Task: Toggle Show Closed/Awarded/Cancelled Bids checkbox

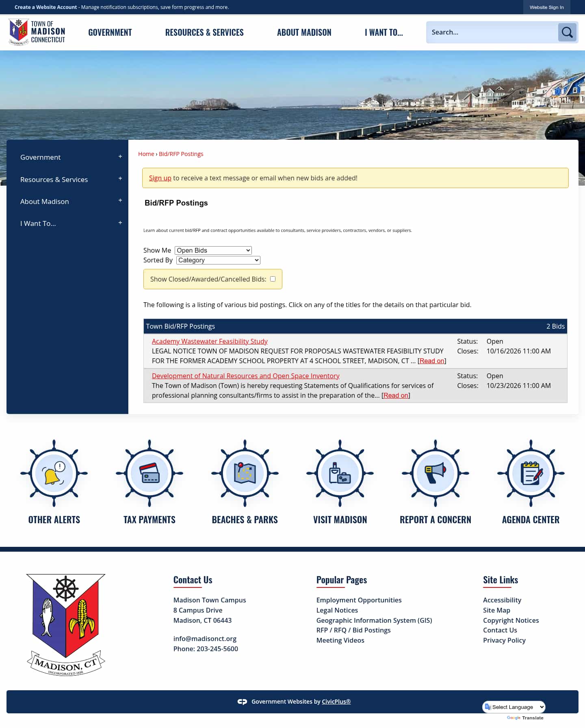Action: [273, 279]
